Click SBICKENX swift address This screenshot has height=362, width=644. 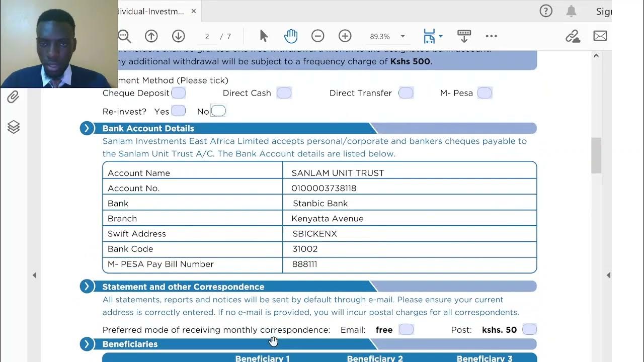(315, 234)
